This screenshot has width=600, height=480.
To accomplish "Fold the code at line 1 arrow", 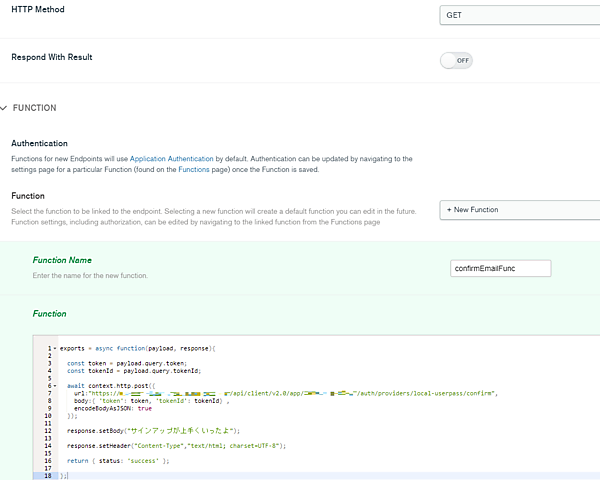I will [x=55, y=348].
